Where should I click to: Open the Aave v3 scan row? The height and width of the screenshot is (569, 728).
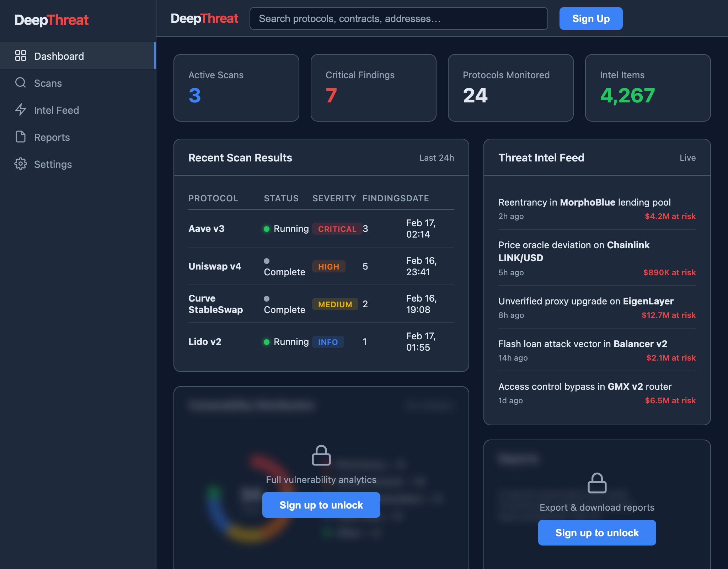207,229
